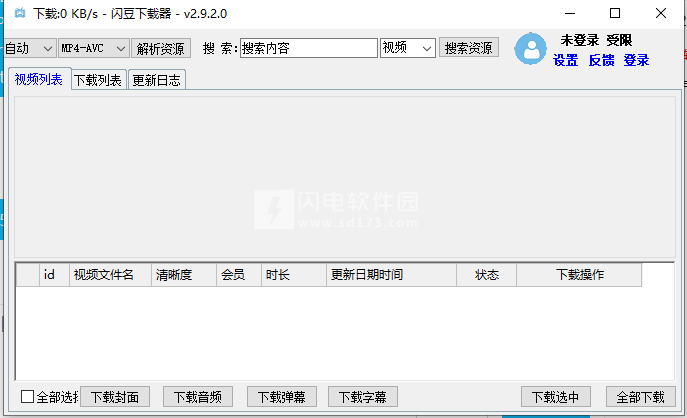
Task: Switch to the 下载列表 tab
Action: coord(98,80)
